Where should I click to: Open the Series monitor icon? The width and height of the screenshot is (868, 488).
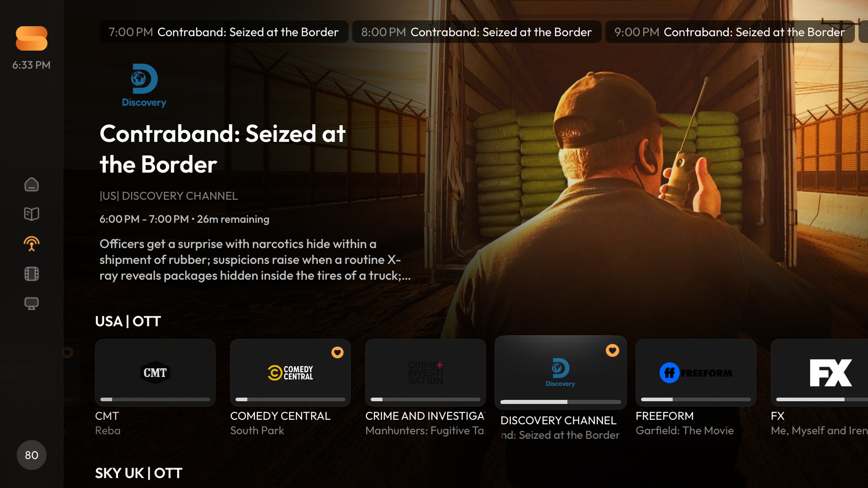click(x=31, y=303)
